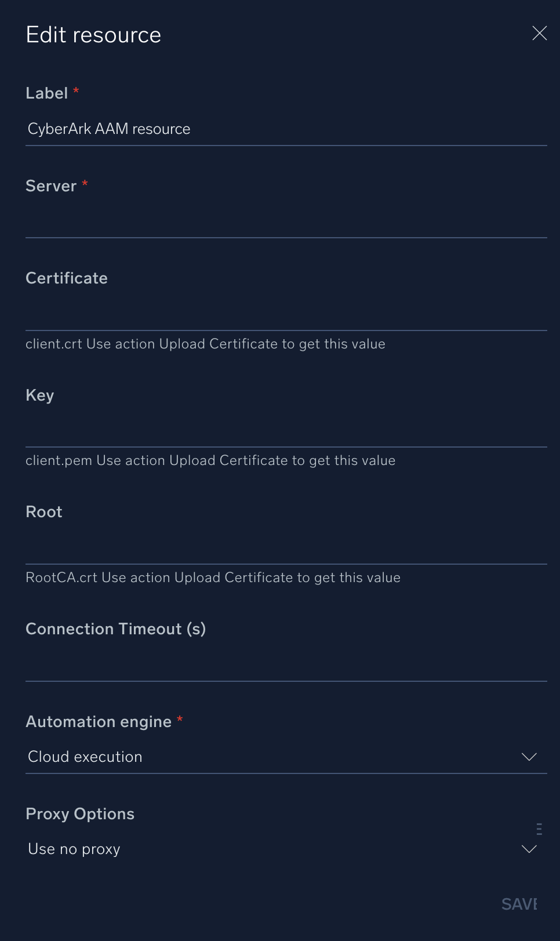This screenshot has width=560, height=941.
Task: Click the RootCA.crt helper text under Root
Action: click(213, 577)
